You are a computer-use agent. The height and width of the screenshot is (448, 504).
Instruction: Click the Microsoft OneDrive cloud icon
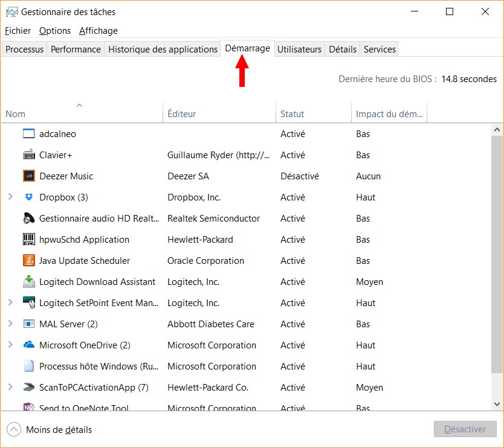pos(28,345)
